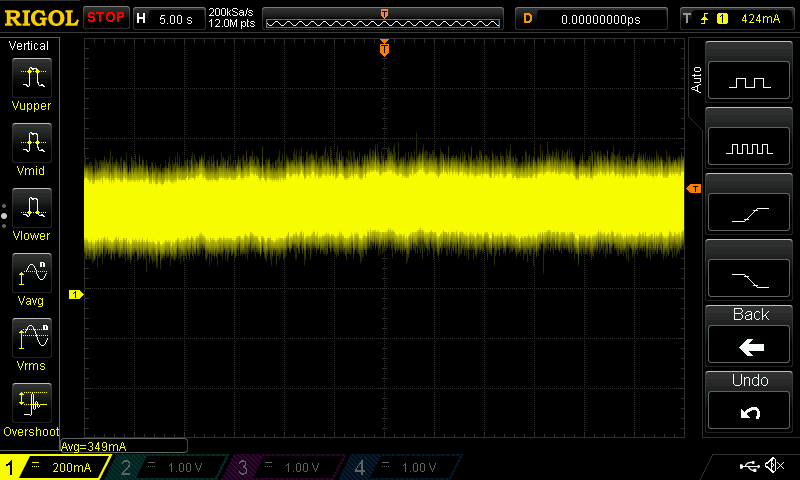Select the Overshoot measurement icon
Image resolution: width=800 pixels, height=480 pixels.
tap(31, 404)
